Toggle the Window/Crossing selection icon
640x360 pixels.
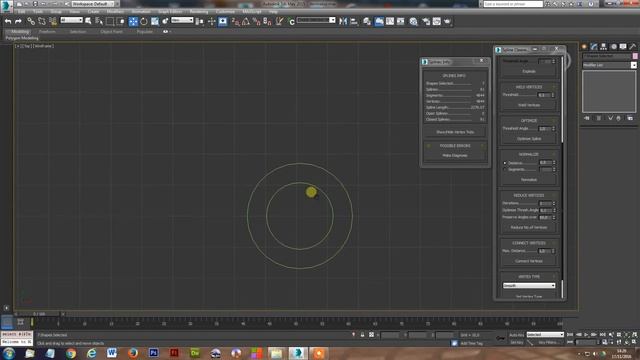pos(120,21)
